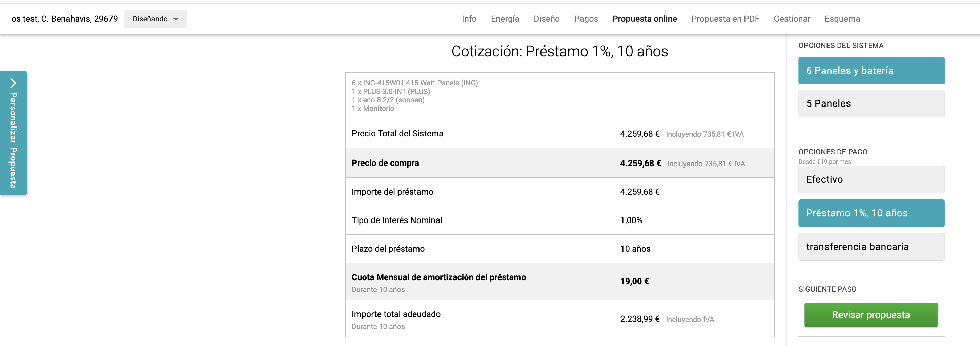The width and height of the screenshot is (980, 346).
Task: Click the Desde €19 por mes note
Action: 824,162
